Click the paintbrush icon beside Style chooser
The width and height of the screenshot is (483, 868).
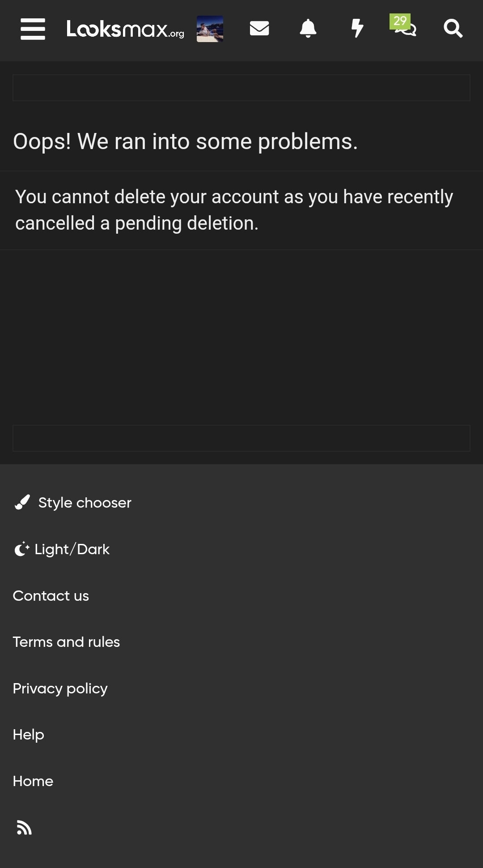tap(22, 502)
